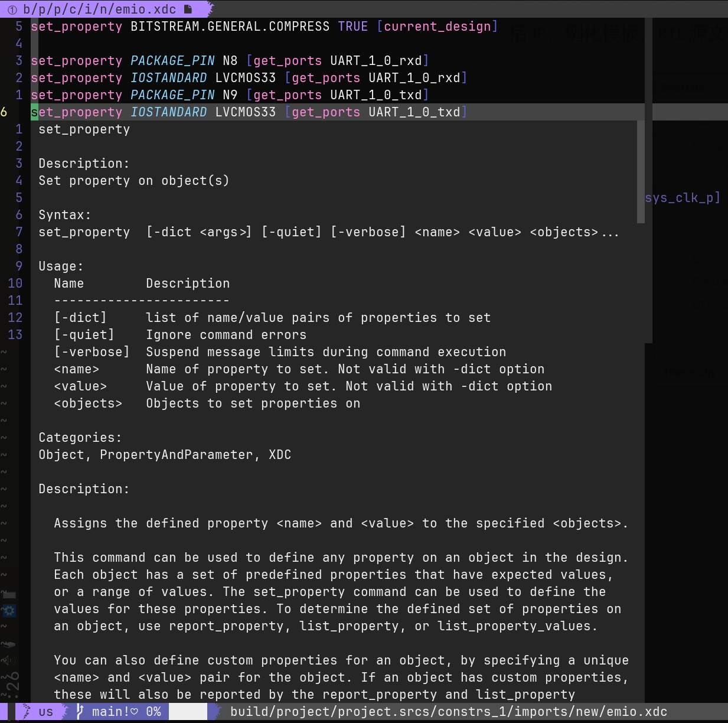
Task: Click the keyboard icon in the side tray
Action: point(9,594)
